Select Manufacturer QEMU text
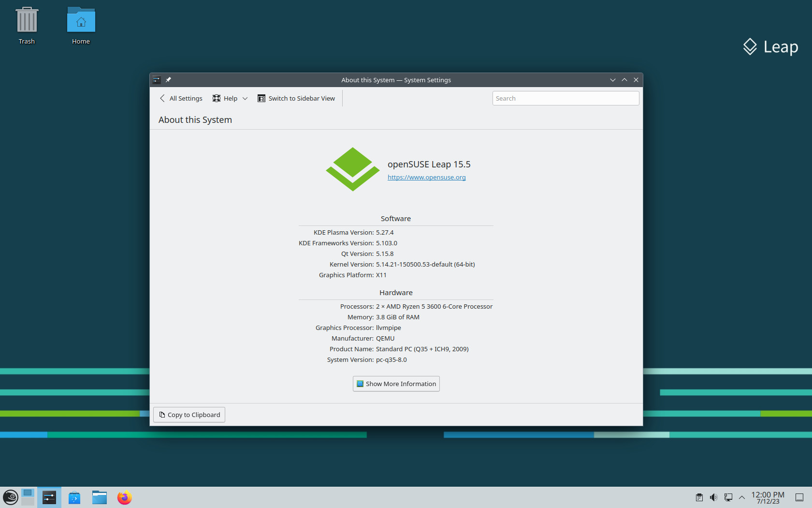This screenshot has height=508, width=812. tap(385, 339)
